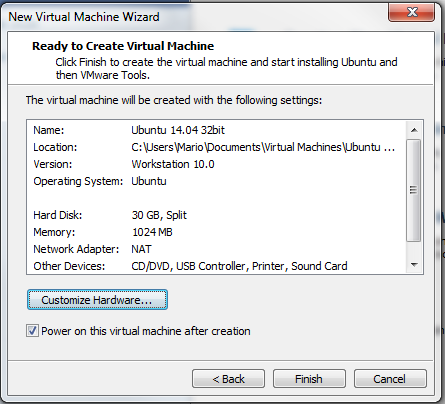
Task: Select the Other Devices row
Action: (x=216, y=266)
